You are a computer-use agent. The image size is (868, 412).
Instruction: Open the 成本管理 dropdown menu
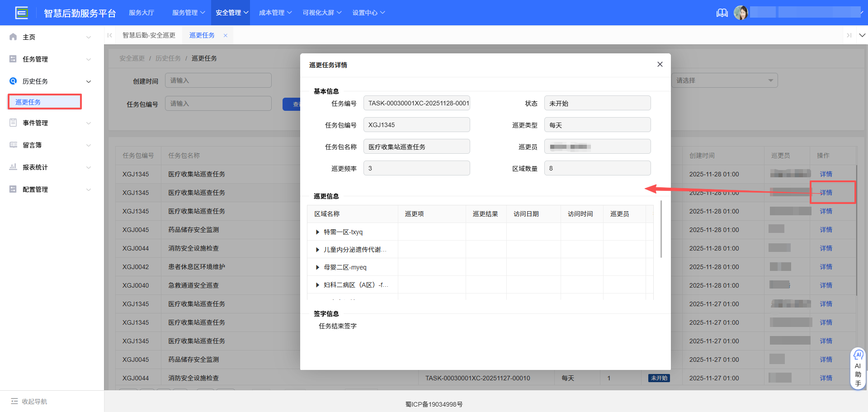275,13
